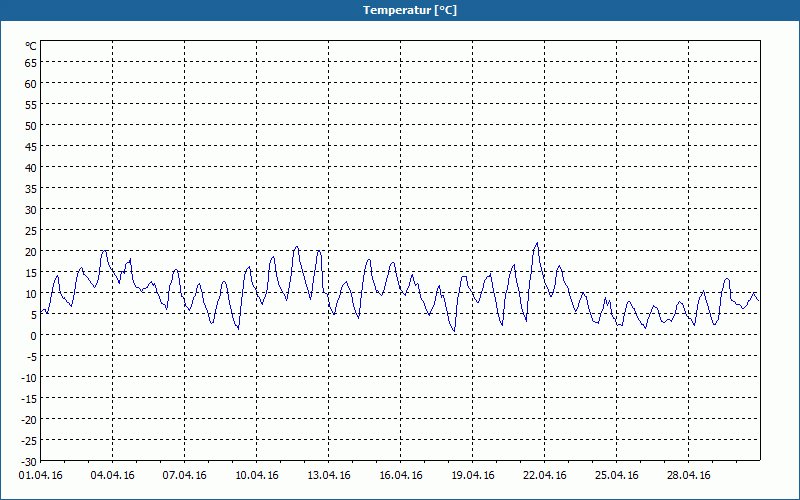Click the -20 y-axis label
Viewport: 800px width, 500px height.
coord(29,419)
